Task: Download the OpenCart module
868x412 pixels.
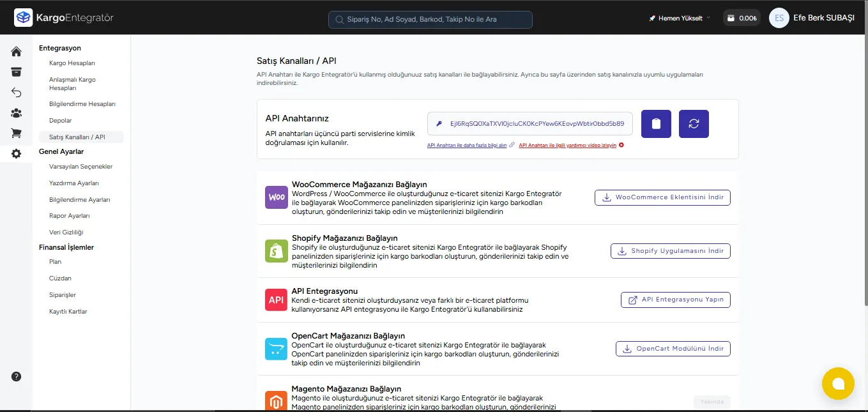Action: (673, 349)
